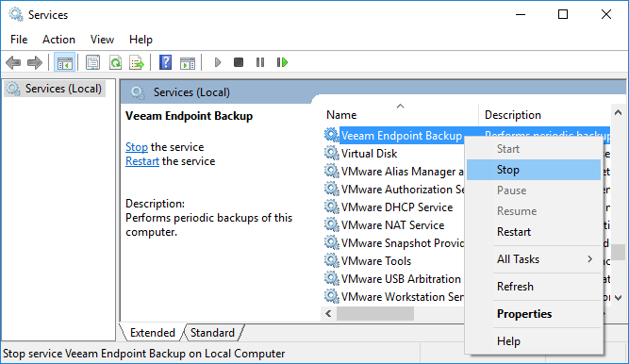
Task: Open the Help menu in menu bar
Action: (141, 40)
